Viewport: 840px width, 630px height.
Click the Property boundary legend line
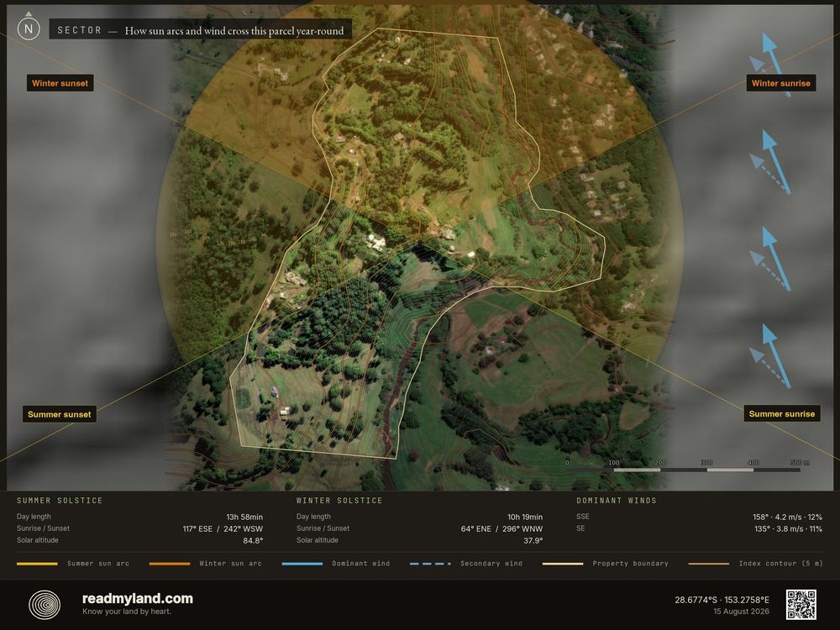click(563, 564)
